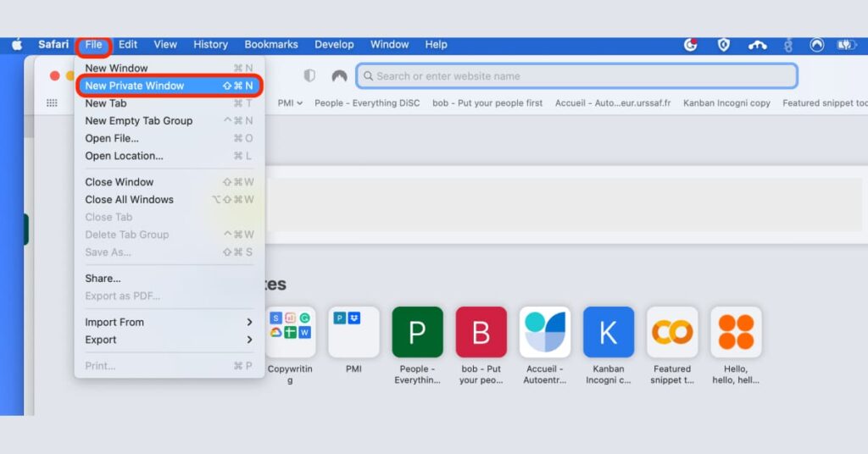
Task: Open the PMI favorites folder tile
Action: coord(353,332)
